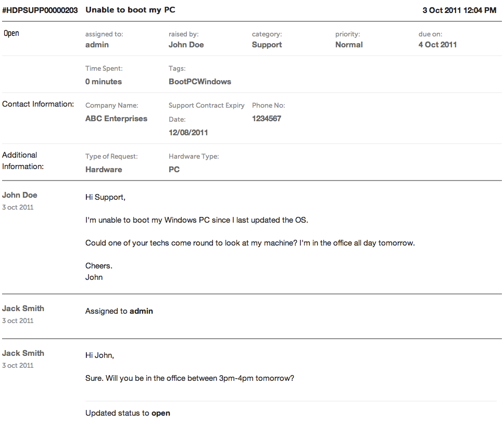Viewport: 504px width, 424px height.
Task: Select the ticket title 'Unable to boot my PC'
Action: click(x=130, y=10)
